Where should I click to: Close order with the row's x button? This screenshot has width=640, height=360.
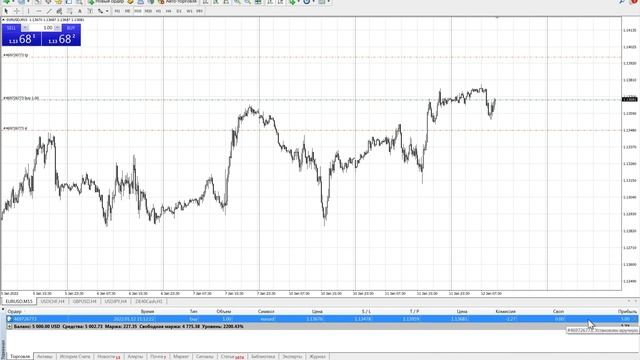point(635,319)
